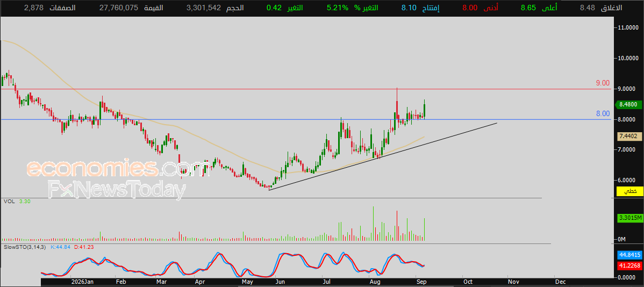This screenshot has width=644, height=287.
Task: Click the turnover value 27,760,075
Action: 119,8
